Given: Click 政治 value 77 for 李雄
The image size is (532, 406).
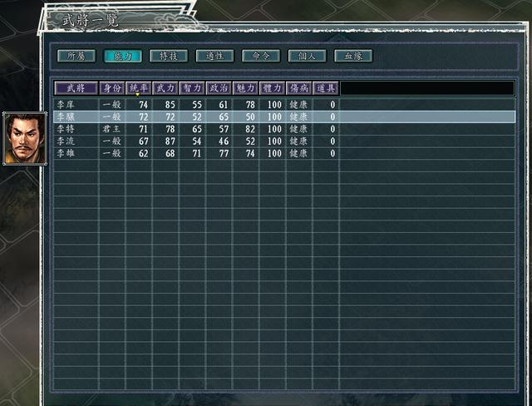Looking at the screenshot, I should click(x=224, y=154).
